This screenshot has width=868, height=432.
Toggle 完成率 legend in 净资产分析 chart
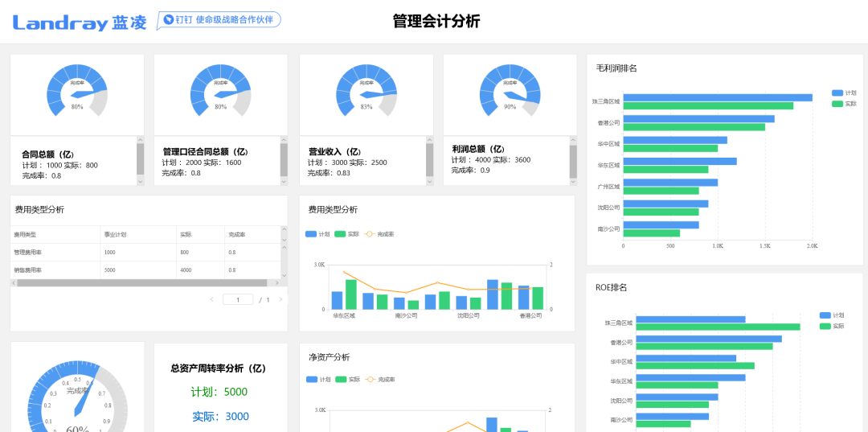click(379, 380)
